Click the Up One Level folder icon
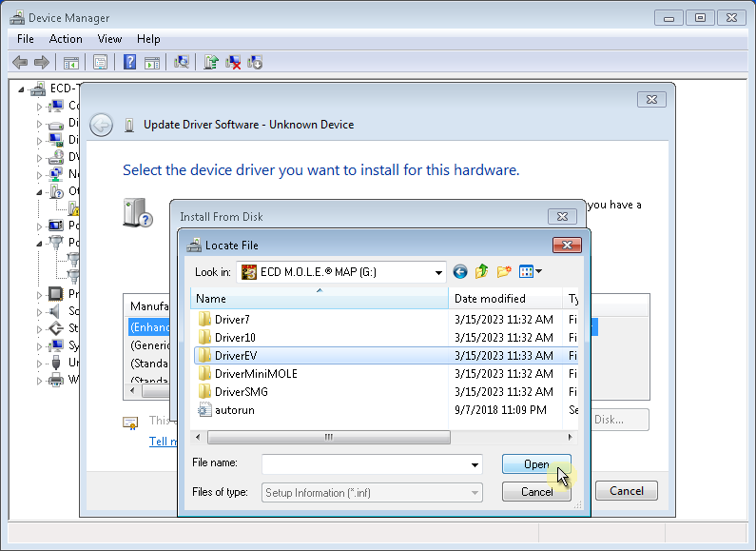The image size is (756, 551). pos(482,271)
